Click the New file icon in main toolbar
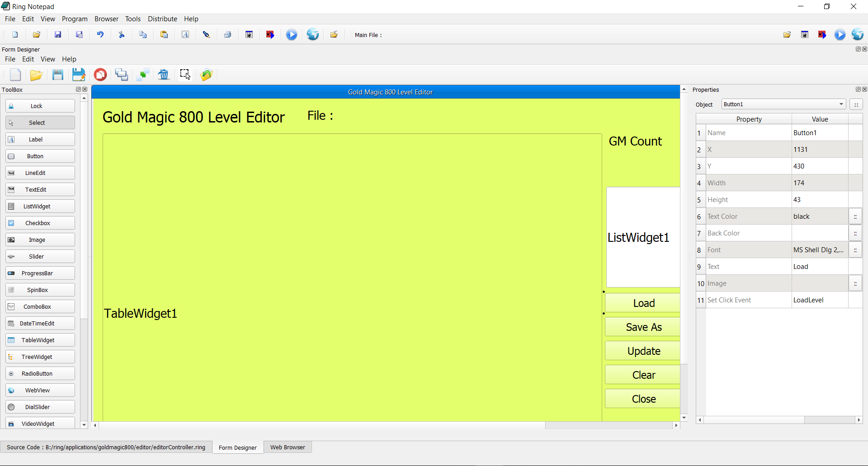Viewport: 868px width, 466px height. (15, 35)
